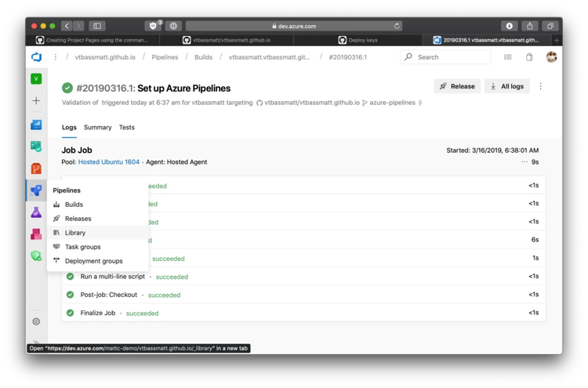Switch to the Deploy keys browser tab
Viewport: 588px width, 388px height.
358,40
